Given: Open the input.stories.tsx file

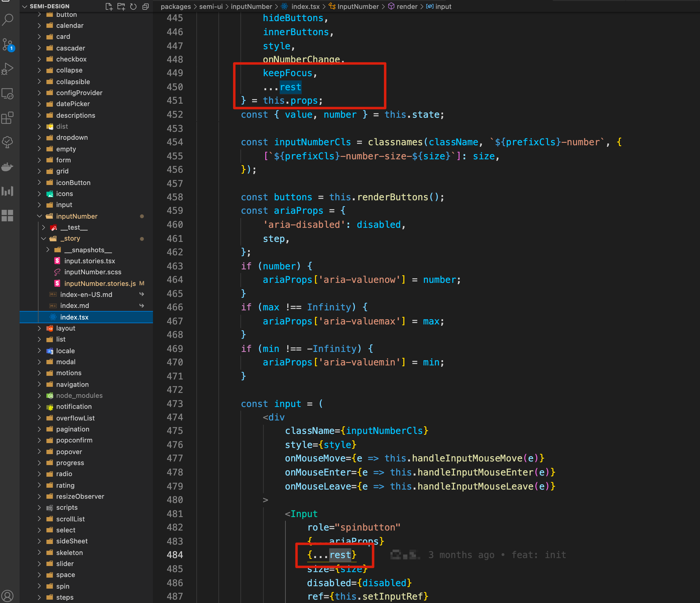Looking at the screenshot, I should (90, 261).
